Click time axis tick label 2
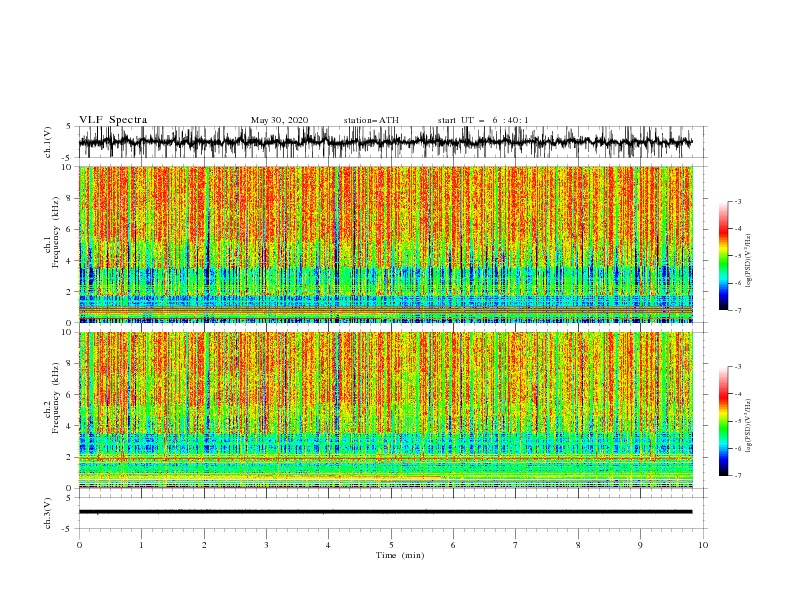The image size is (792, 612). pyautogui.click(x=204, y=545)
